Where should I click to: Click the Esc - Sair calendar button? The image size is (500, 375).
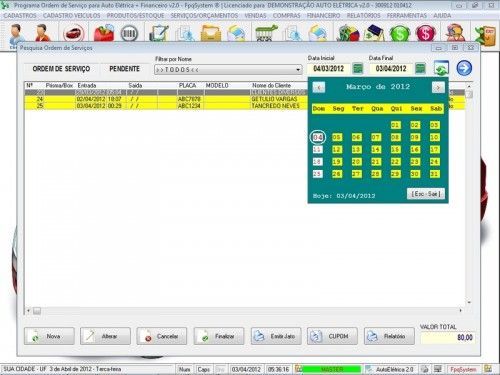[426, 194]
